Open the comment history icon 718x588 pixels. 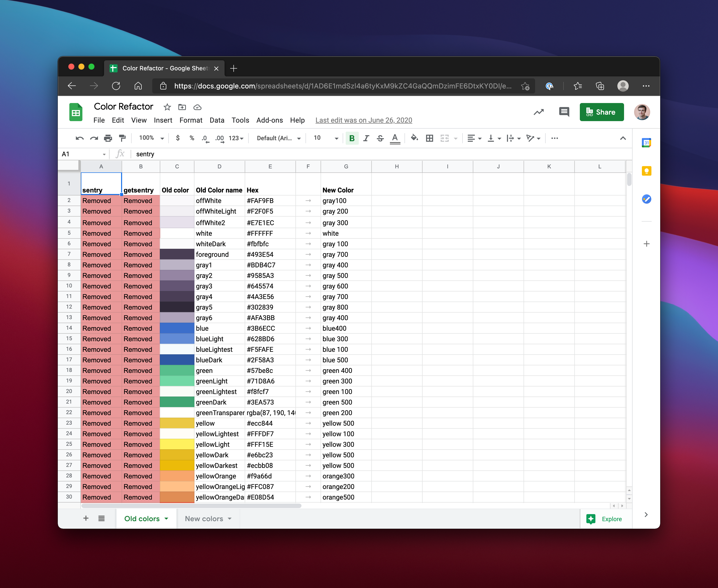[x=564, y=112]
